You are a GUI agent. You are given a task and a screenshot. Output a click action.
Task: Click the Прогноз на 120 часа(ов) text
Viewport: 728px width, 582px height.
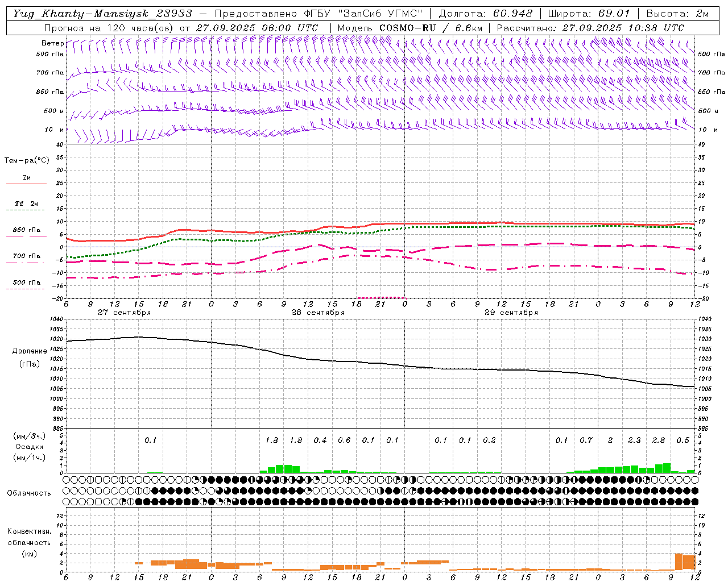(109, 27)
